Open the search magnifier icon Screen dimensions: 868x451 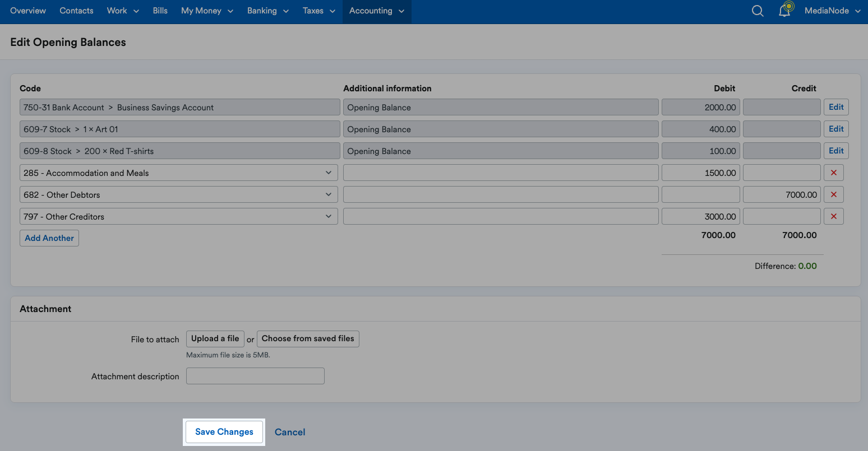pos(758,11)
